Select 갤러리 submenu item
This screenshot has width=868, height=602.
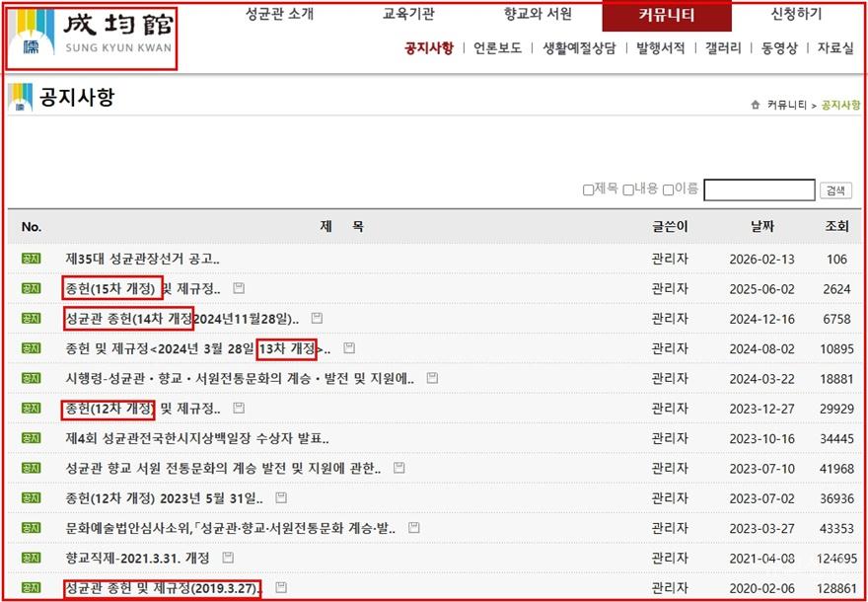tap(723, 48)
